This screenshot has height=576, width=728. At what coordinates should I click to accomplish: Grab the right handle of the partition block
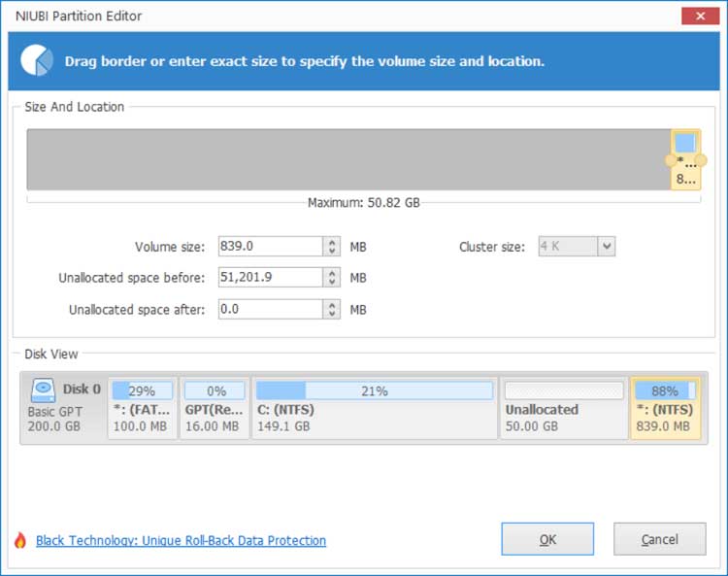tap(701, 160)
